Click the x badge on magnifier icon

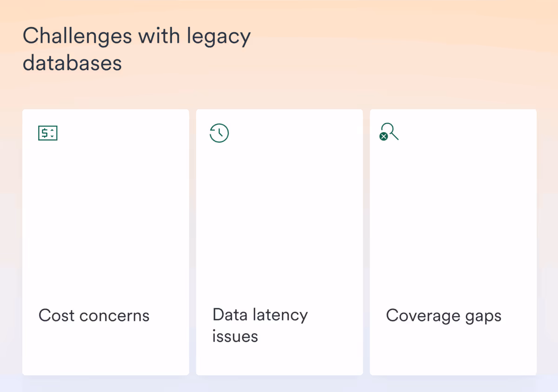coord(384,136)
